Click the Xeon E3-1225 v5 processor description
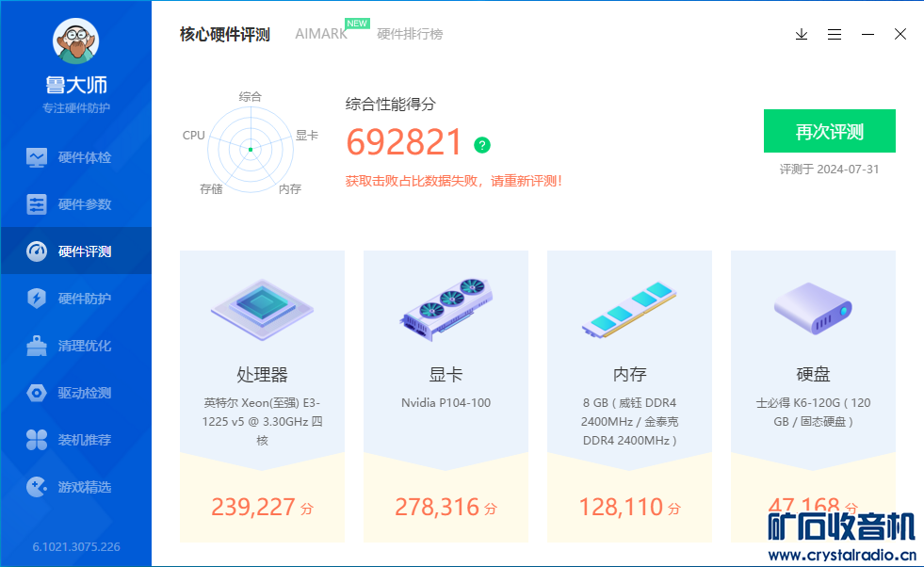This screenshot has height=567, width=924. (262, 421)
